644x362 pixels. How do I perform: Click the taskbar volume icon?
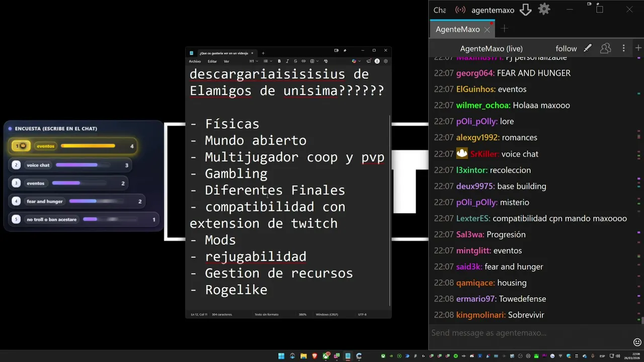[618, 356]
